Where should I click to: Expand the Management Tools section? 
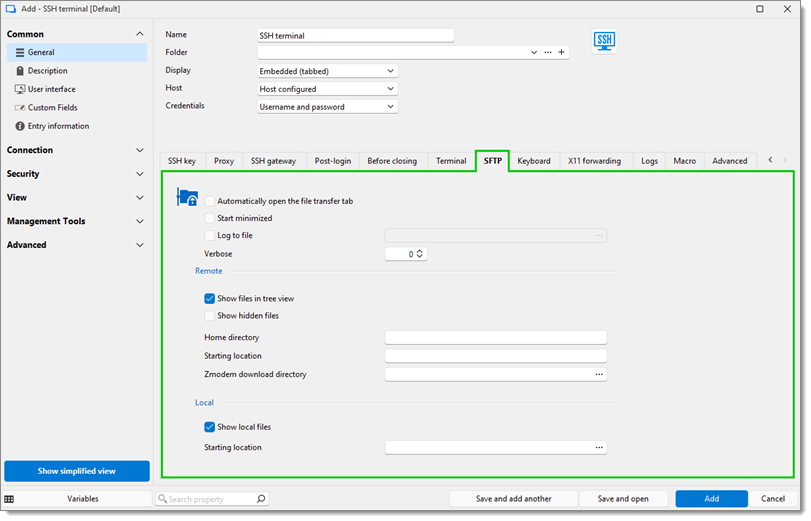tap(140, 221)
